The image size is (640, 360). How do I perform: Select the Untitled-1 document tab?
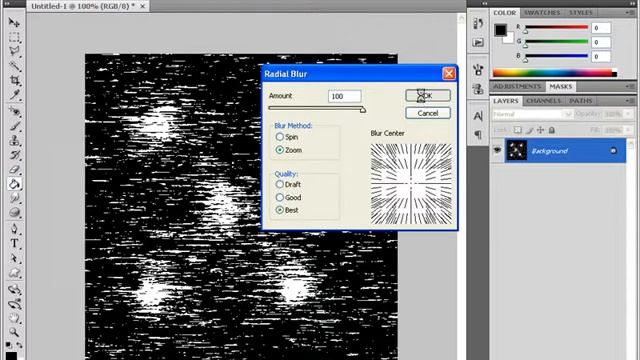(83, 6)
